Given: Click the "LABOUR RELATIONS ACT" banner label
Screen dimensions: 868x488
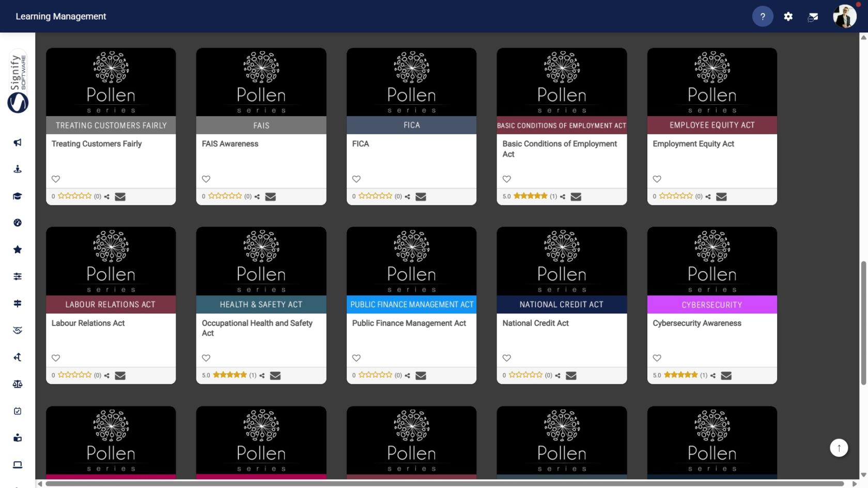Looking at the screenshot, I should pos(111,305).
